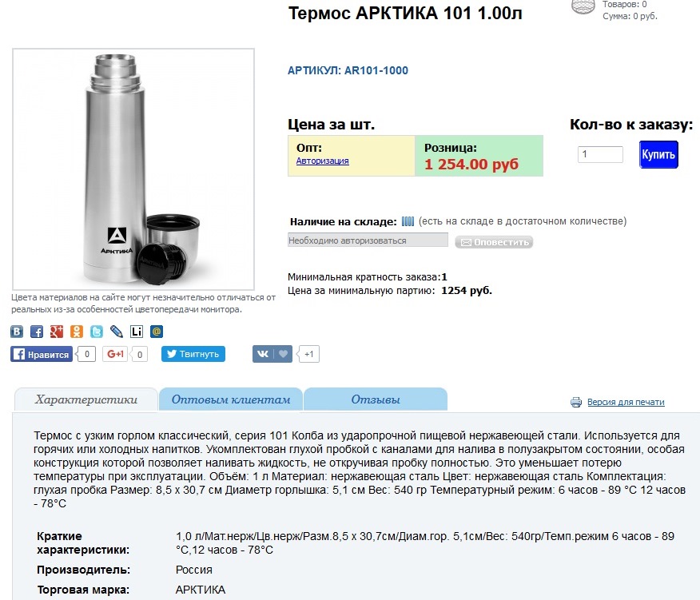
Task: Share through Mail.ru @ icon
Action: point(157,332)
